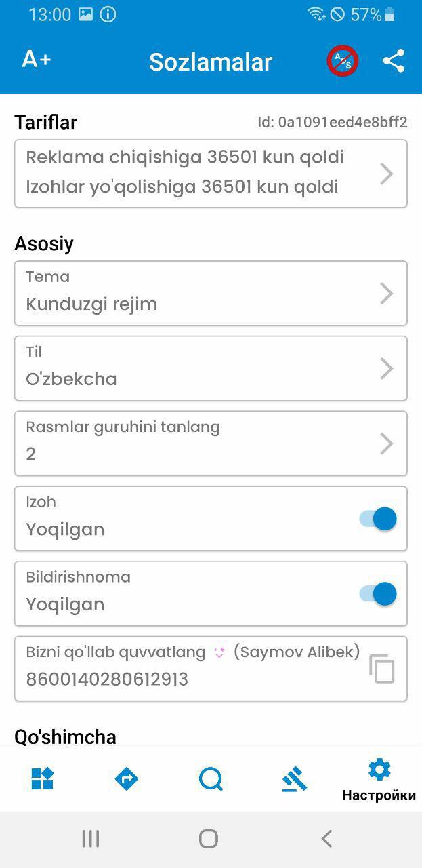Select the Sozlamalar title in the header

[210, 61]
